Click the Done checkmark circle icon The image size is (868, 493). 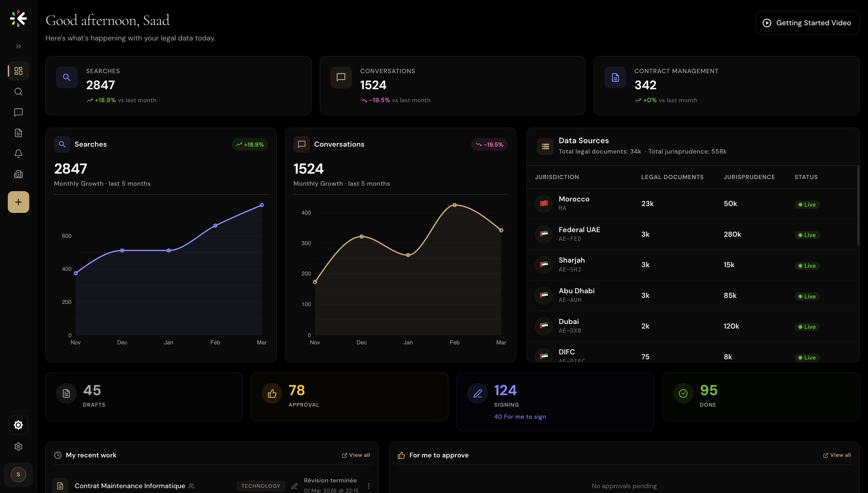683,393
